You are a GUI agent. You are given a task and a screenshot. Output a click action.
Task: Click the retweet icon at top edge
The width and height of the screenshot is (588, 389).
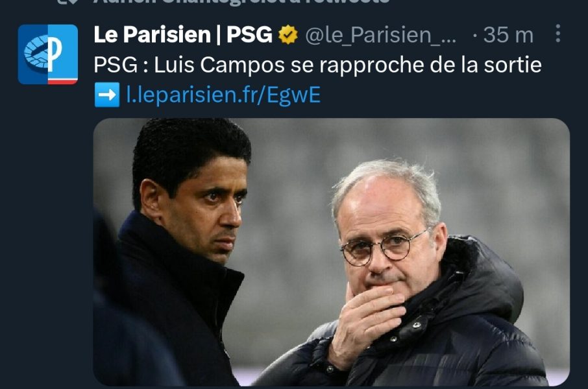68,1
